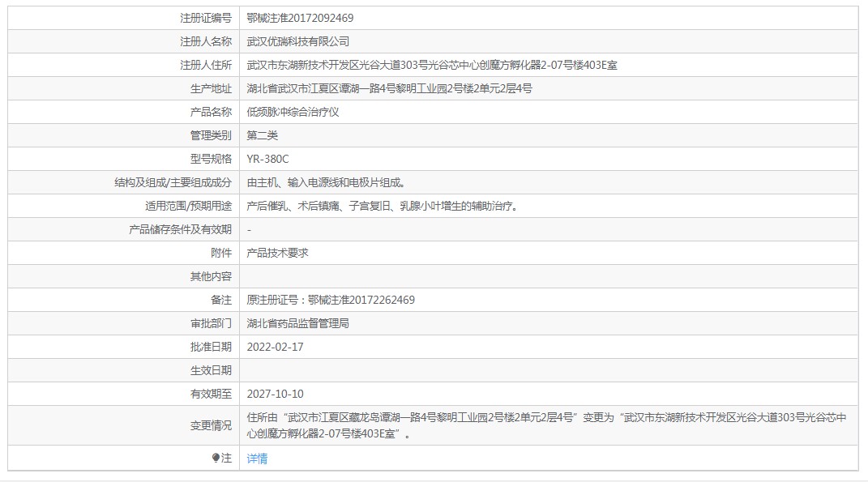This screenshot has width=868, height=482.
Task: Open the 详情 link
Action: pos(257,459)
